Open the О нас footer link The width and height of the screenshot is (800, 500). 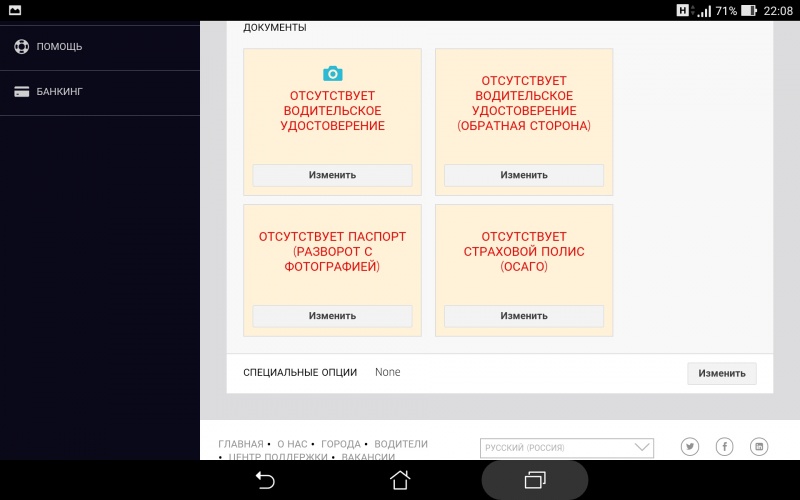pyautogui.click(x=292, y=444)
